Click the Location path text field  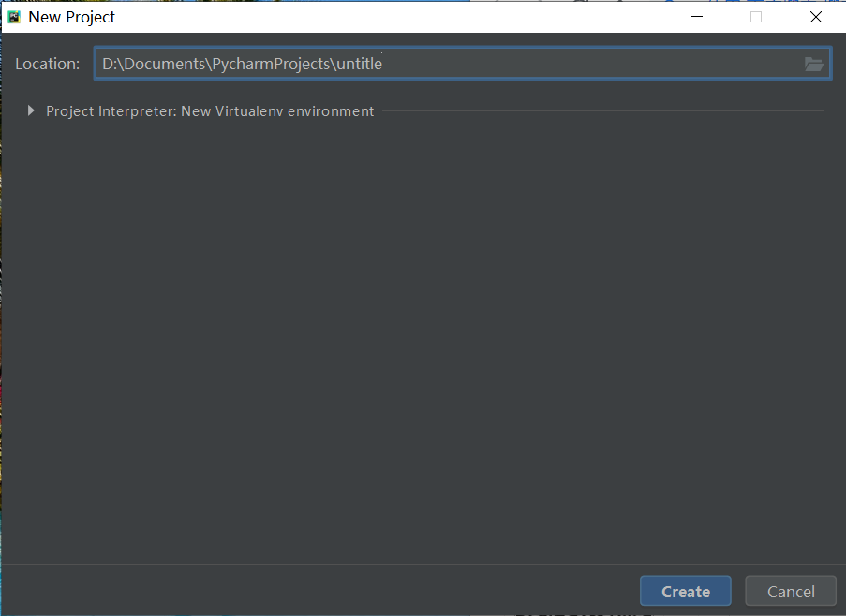point(463,64)
